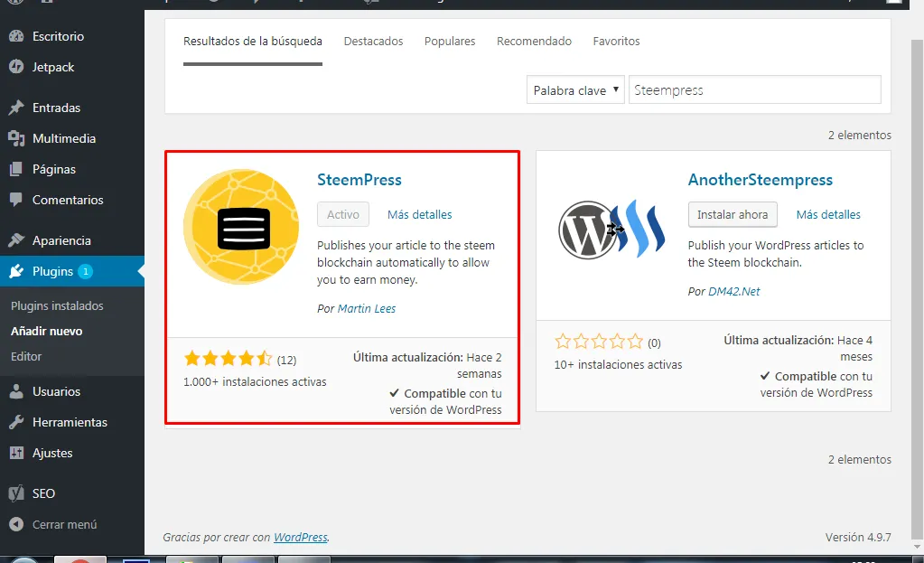This screenshot has height=563, width=924.
Task: Click SteemPress star rating
Action: 228,359
